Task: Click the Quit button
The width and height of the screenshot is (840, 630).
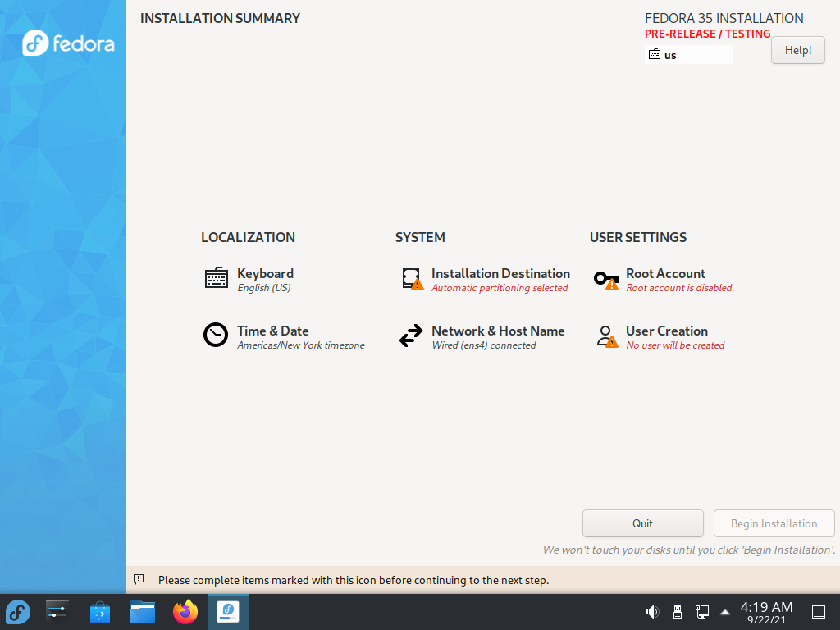Action: coord(643,523)
